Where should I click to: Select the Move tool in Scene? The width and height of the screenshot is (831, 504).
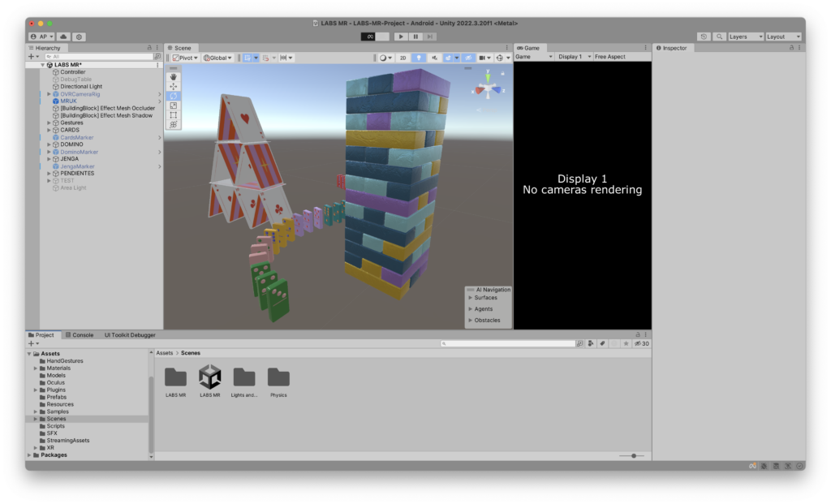(174, 86)
